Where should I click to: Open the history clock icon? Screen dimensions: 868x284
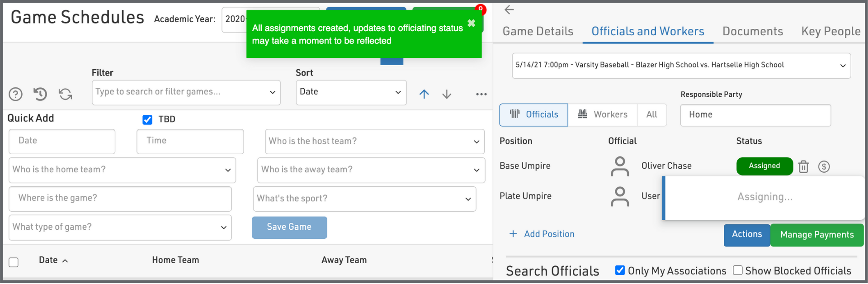pyautogui.click(x=40, y=94)
